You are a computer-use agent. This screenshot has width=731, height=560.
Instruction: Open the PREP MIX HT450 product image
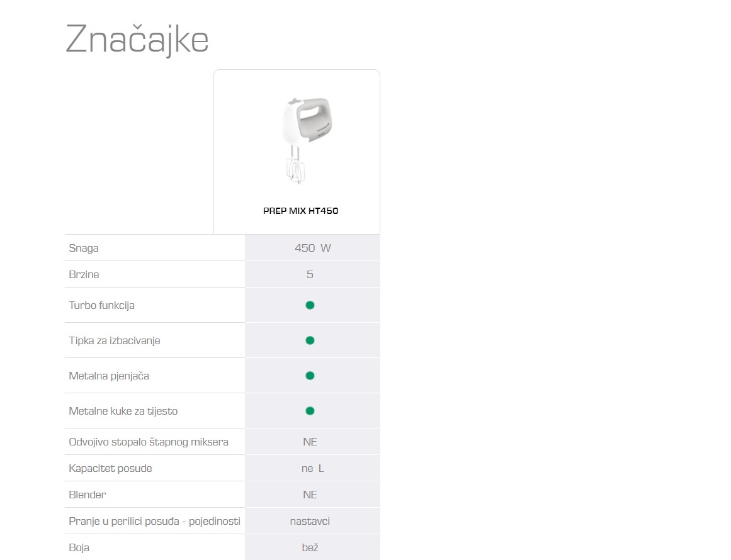point(307,140)
